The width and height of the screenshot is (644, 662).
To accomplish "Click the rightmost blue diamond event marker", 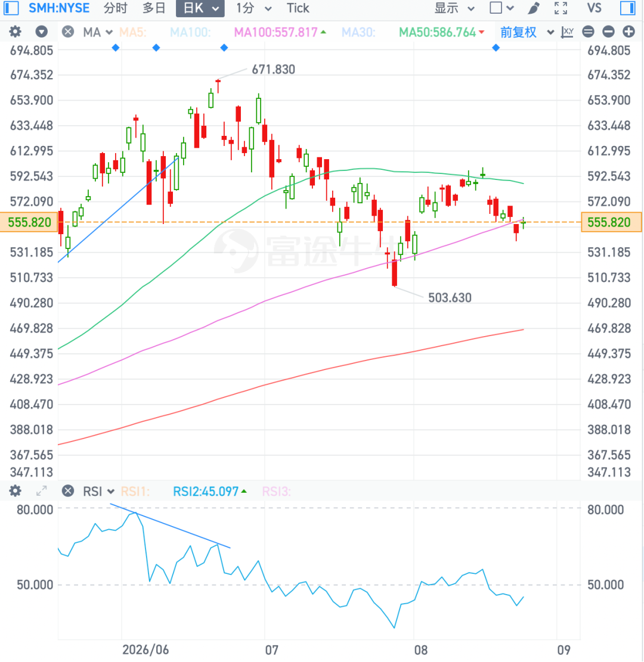I will [x=496, y=48].
